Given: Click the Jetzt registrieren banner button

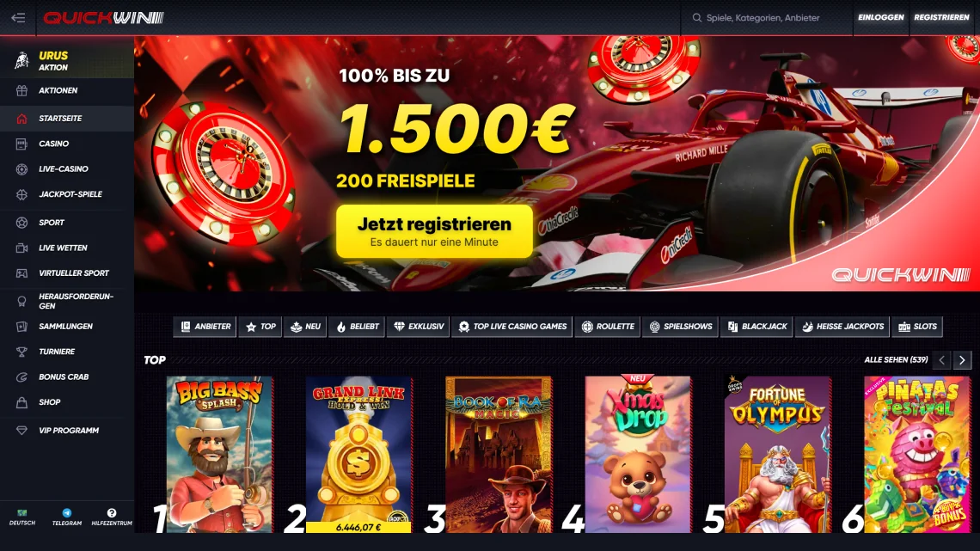Looking at the screenshot, I should (x=434, y=231).
